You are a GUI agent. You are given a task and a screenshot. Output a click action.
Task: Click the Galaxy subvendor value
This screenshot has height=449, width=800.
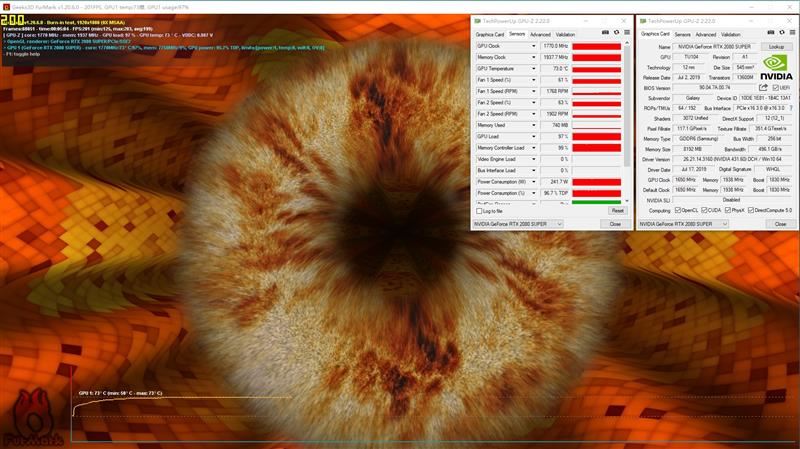[692, 98]
